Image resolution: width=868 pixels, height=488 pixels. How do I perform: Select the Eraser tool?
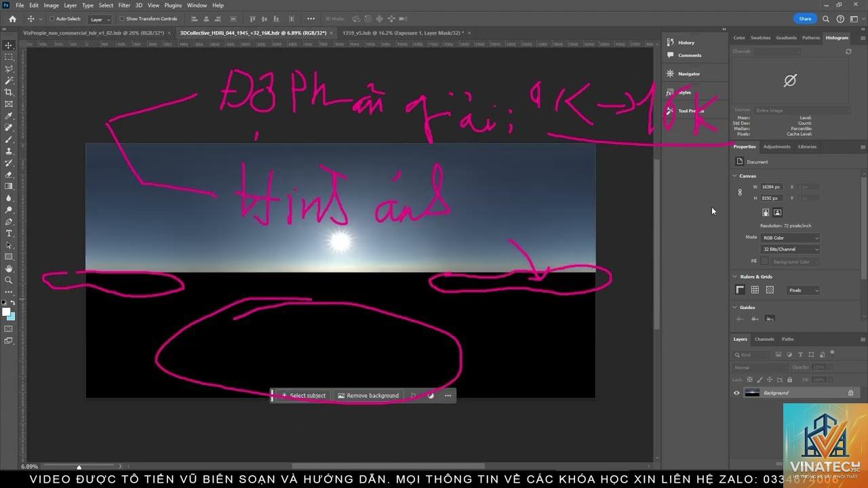pos(9,174)
